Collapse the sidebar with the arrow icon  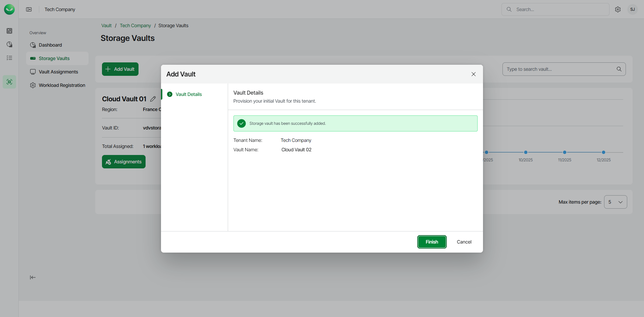(33, 277)
